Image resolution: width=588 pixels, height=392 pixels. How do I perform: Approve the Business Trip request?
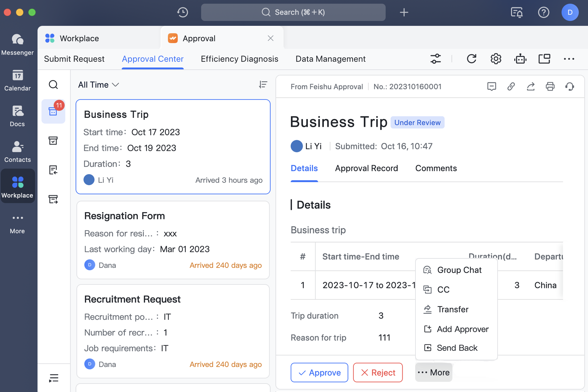click(319, 372)
